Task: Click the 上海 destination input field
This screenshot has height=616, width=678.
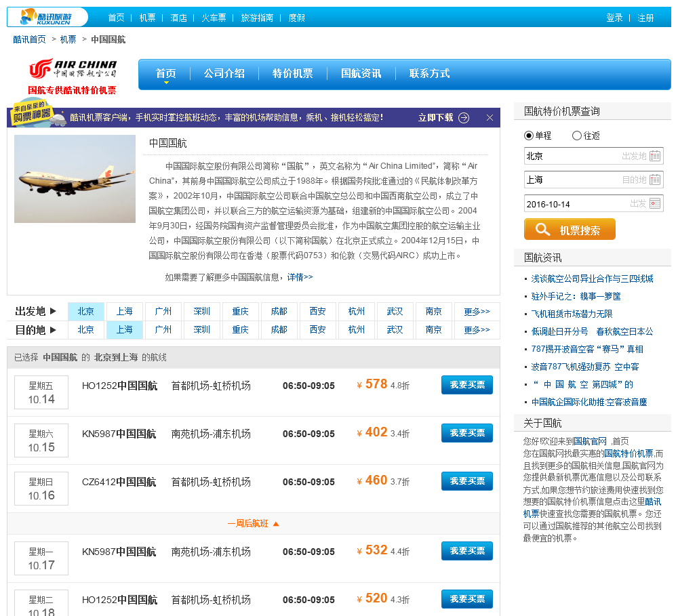Action: 594,180
